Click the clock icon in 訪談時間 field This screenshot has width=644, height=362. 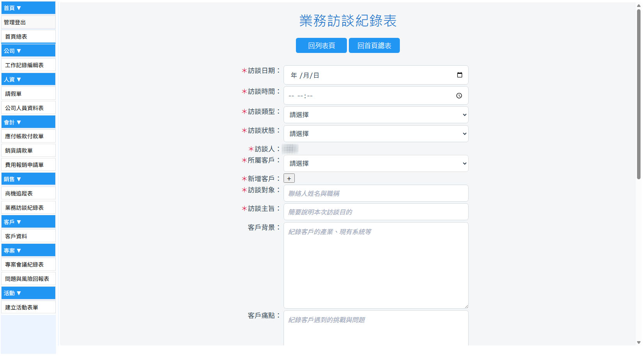pyautogui.click(x=459, y=96)
